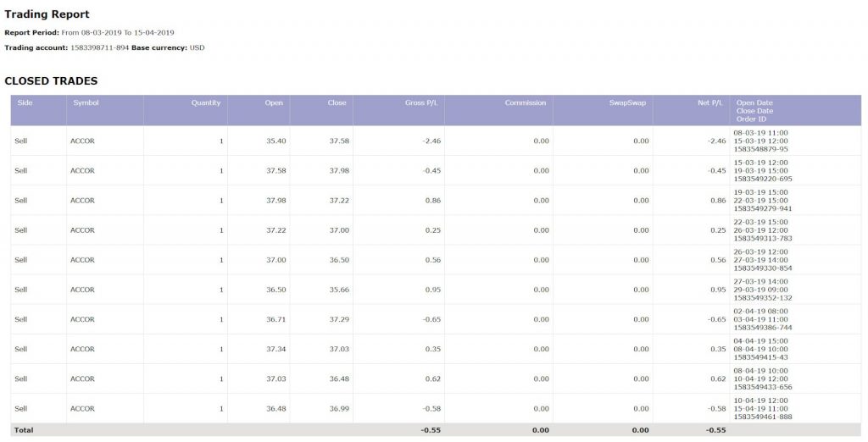Click total net P/L -0.55
Screen dimensions: 868x442
click(x=715, y=430)
